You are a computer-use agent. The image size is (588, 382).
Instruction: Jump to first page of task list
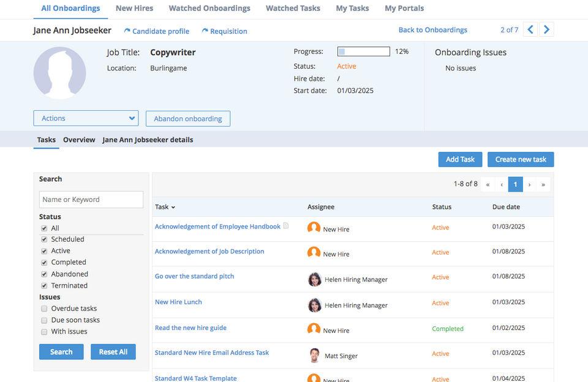[x=488, y=184]
